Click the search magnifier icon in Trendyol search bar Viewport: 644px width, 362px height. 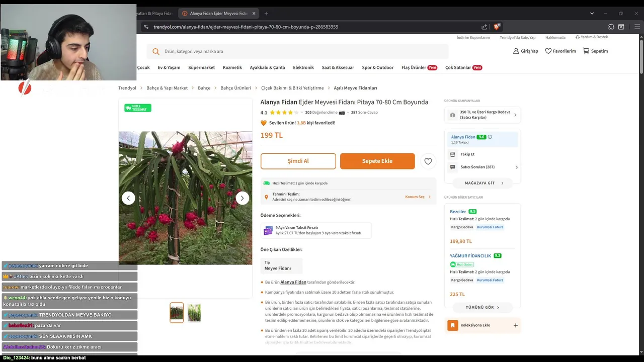pyautogui.click(x=156, y=51)
